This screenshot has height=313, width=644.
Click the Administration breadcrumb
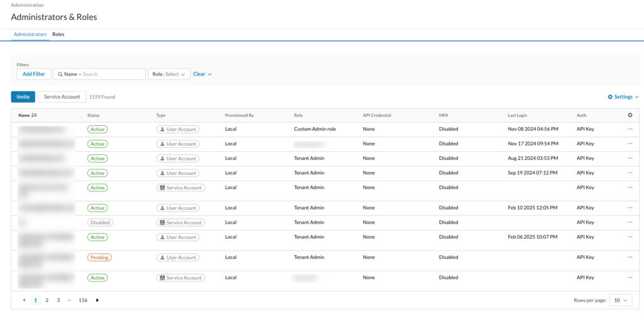tap(28, 5)
